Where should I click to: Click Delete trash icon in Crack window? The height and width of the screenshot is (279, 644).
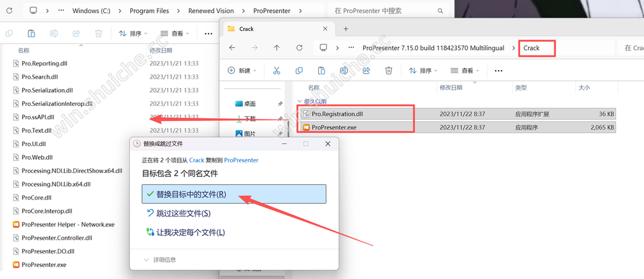click(388, 71)
